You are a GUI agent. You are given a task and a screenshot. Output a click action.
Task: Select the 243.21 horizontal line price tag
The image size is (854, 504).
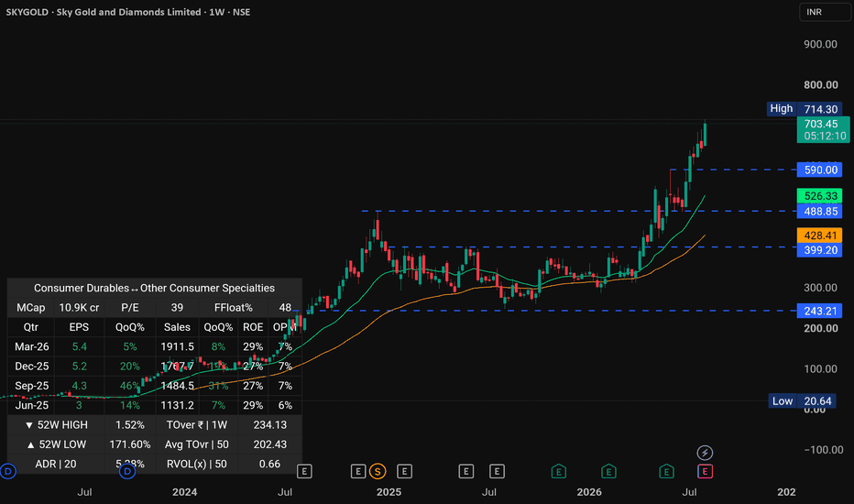pos(819,312)
